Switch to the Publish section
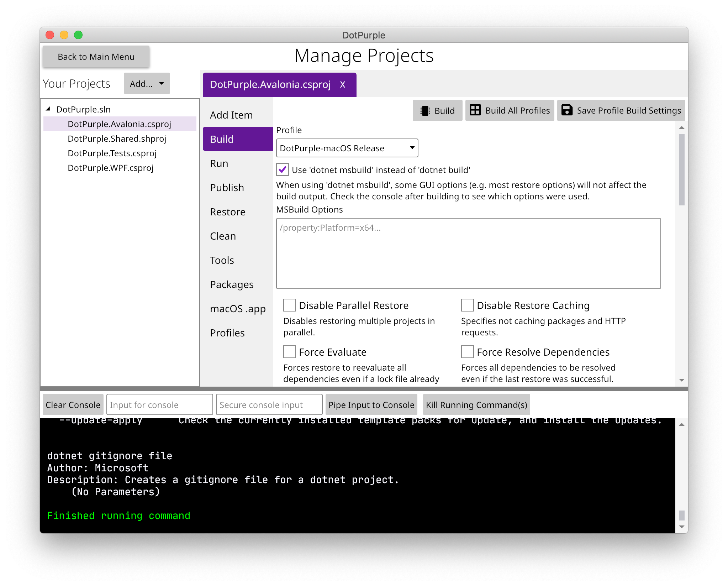This screenshot has height=586, width=728. [238, 188]
